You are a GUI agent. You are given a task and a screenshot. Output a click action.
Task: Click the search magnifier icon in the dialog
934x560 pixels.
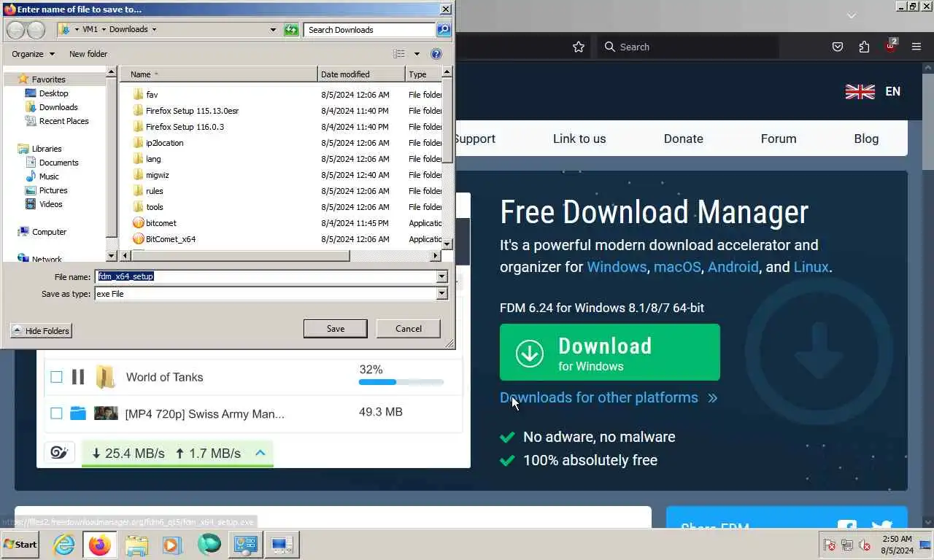click(444, 30)
